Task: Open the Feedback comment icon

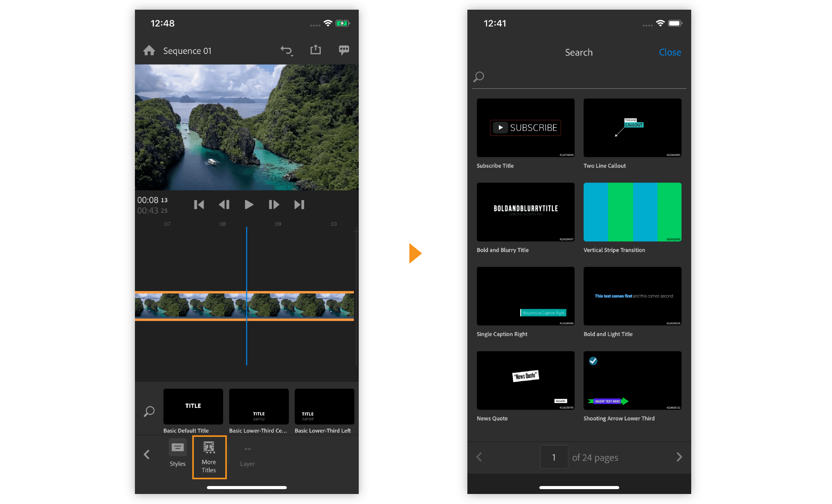Action: (x=344, y=50)
